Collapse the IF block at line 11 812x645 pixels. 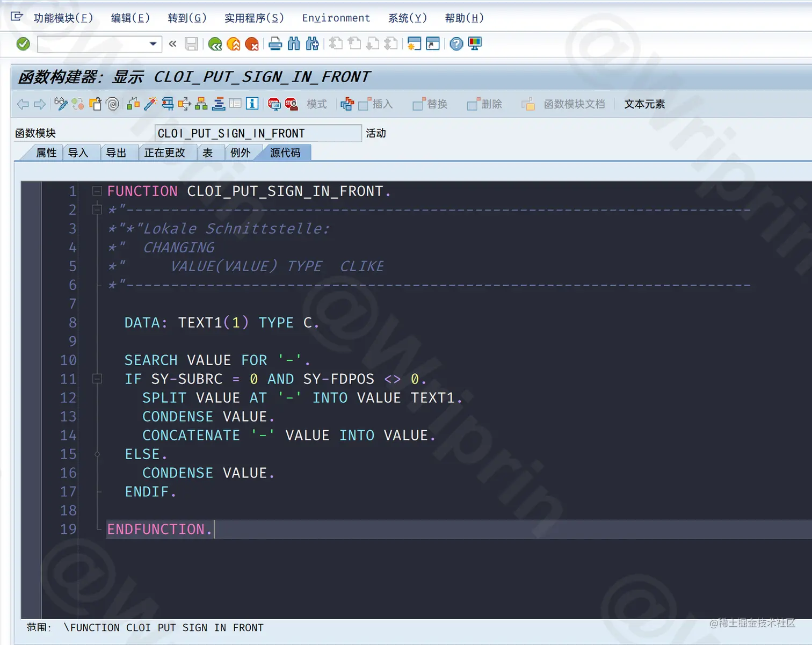[97, 379]
